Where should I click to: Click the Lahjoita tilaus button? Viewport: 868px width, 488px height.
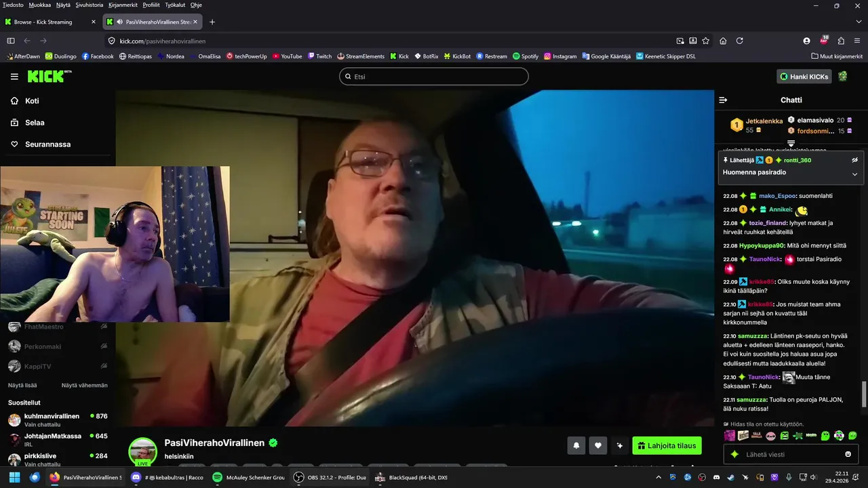click(x=667, y=445)
